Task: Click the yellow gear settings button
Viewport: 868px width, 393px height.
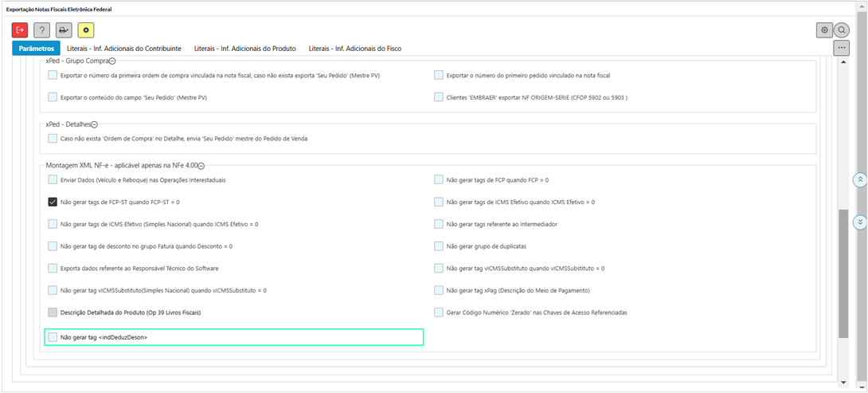Action: pos(86,30)
